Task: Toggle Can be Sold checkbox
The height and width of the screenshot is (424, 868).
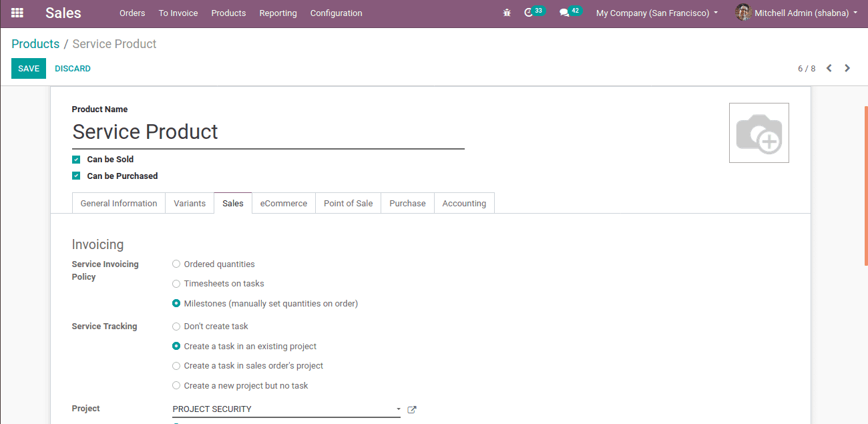Action: (x=76, y=160)
